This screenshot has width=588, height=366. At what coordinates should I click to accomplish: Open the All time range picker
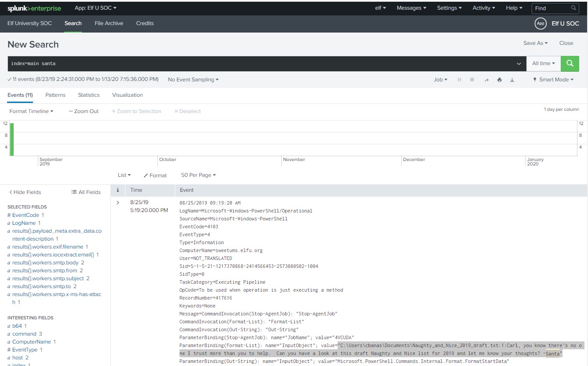pyautogui.click(x=544, y=63)
